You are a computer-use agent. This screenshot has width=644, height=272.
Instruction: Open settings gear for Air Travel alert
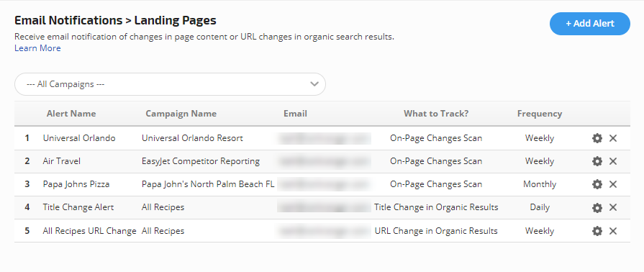tap(597, 161)
